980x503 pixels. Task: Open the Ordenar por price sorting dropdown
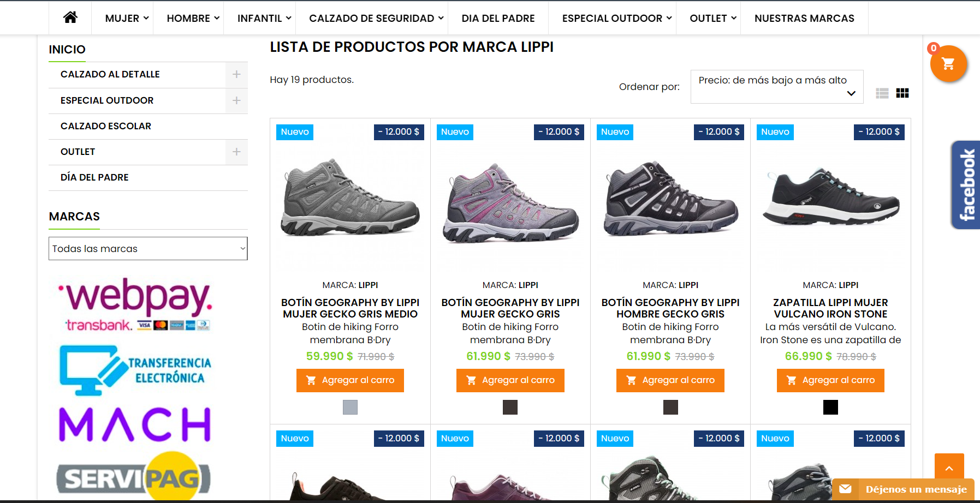pos(777,87)
